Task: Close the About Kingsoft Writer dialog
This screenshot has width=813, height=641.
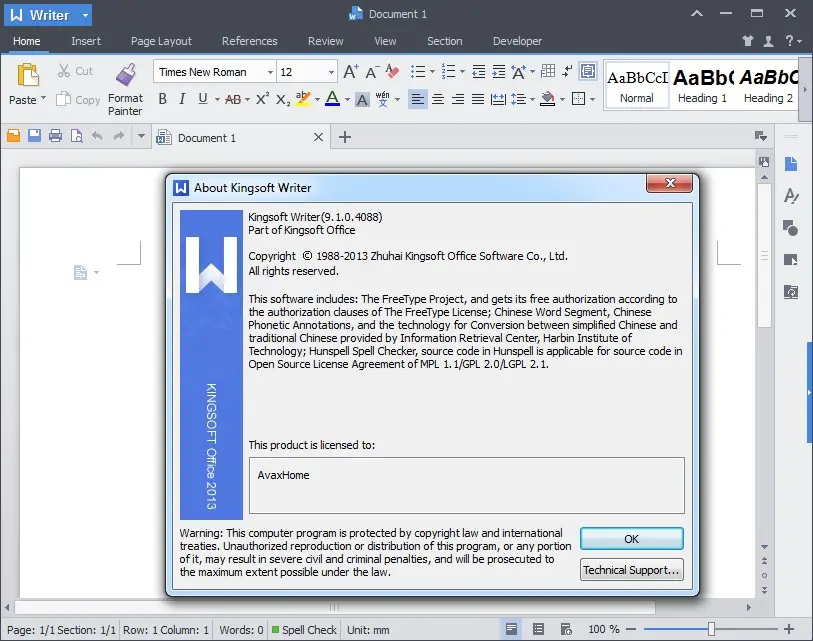Action: point(669,183)
